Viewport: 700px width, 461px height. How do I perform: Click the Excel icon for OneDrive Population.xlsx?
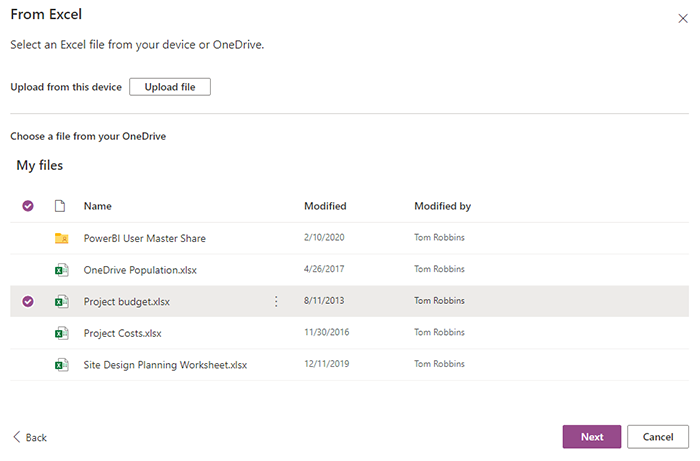62,270
